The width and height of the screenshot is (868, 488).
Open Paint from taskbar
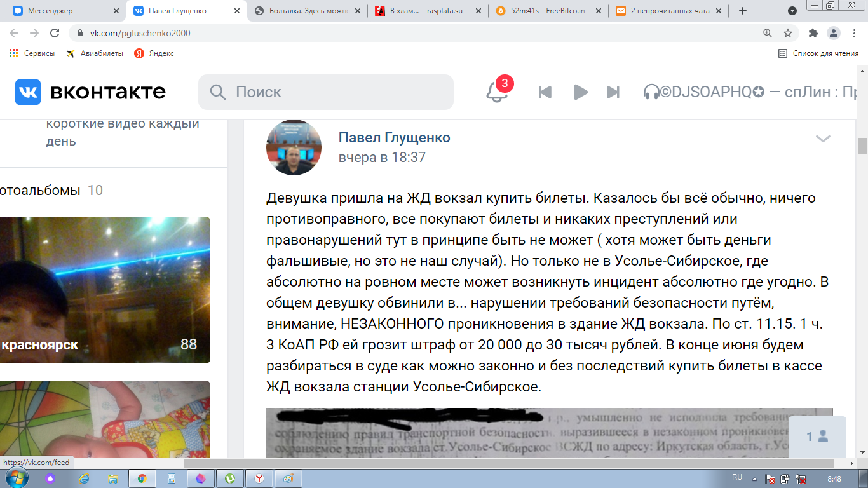coord(288,478)
